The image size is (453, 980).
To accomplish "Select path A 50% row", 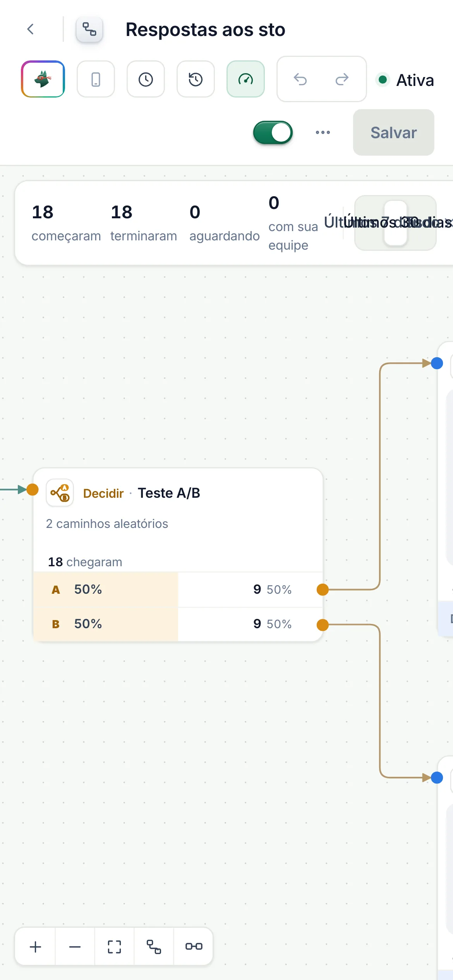I will pyautogui.click(x=178, y=589).
